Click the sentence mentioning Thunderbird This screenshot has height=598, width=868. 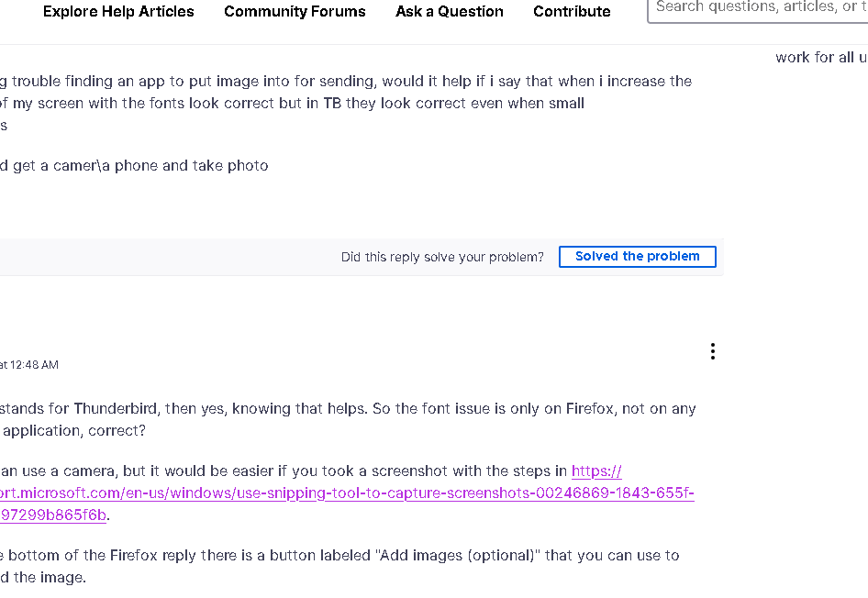(348, 408)
